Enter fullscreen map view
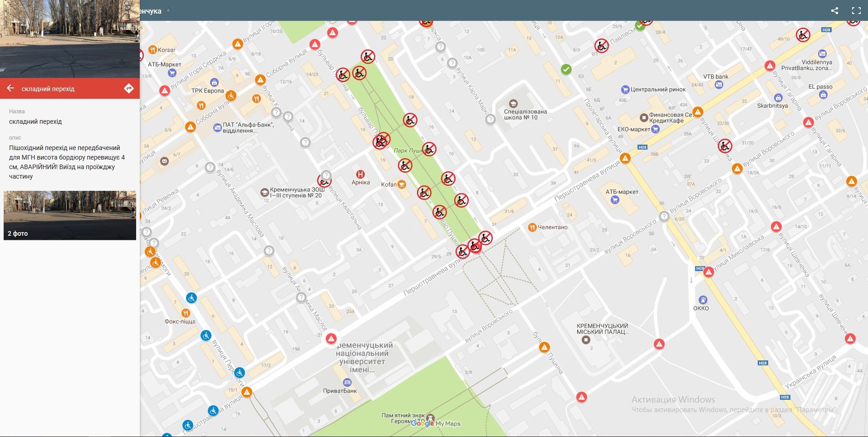Screen dimensions: 868x437 click(x=856, y=10)
